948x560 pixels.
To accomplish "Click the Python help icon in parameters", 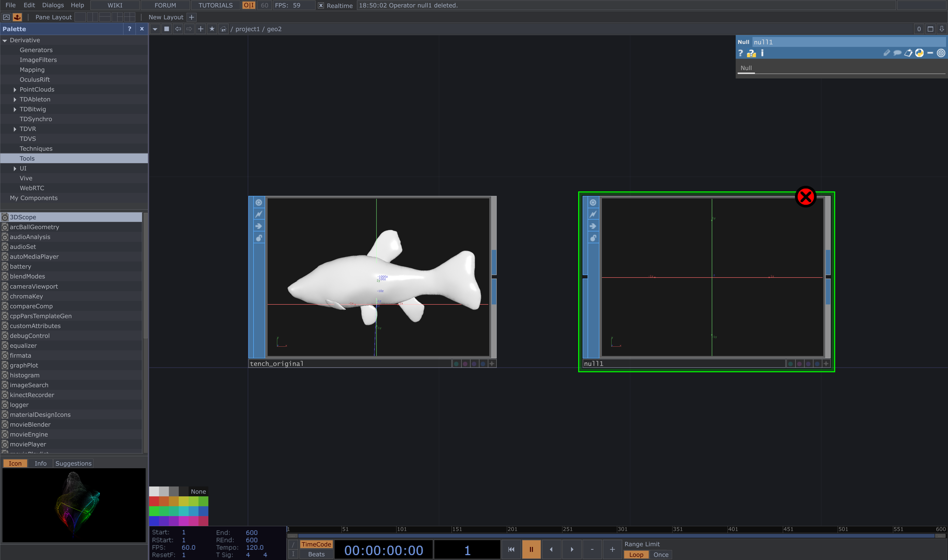I will coord(751,53).
